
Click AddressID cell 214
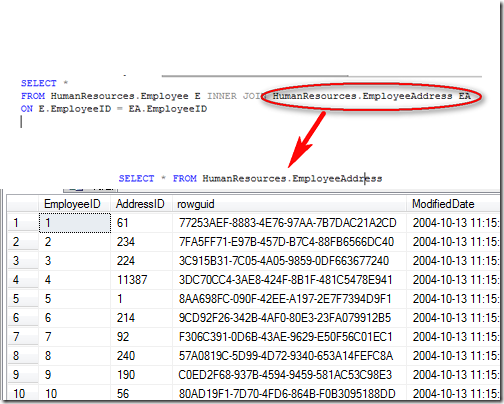pyautogui.click(x=142, y=318)
